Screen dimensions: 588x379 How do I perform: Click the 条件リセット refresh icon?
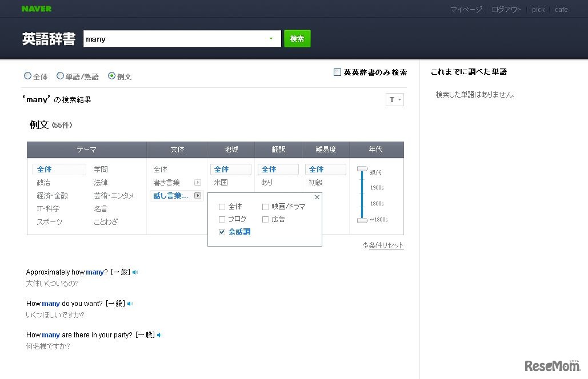tap(365, 245)
